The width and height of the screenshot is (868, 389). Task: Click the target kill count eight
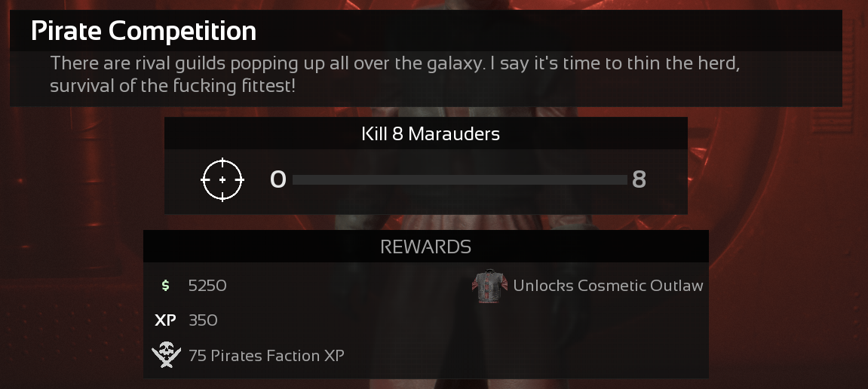coord(639,180)
